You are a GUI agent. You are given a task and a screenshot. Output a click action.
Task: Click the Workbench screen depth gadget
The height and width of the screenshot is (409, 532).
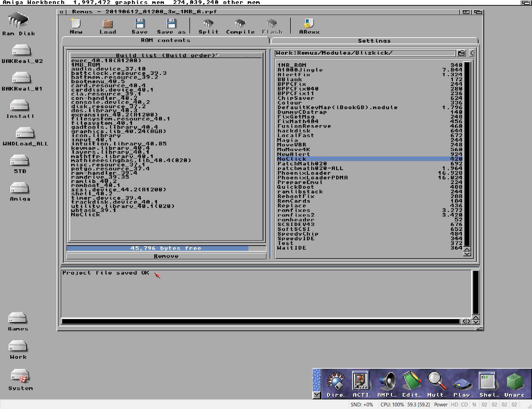coord(526,2)
